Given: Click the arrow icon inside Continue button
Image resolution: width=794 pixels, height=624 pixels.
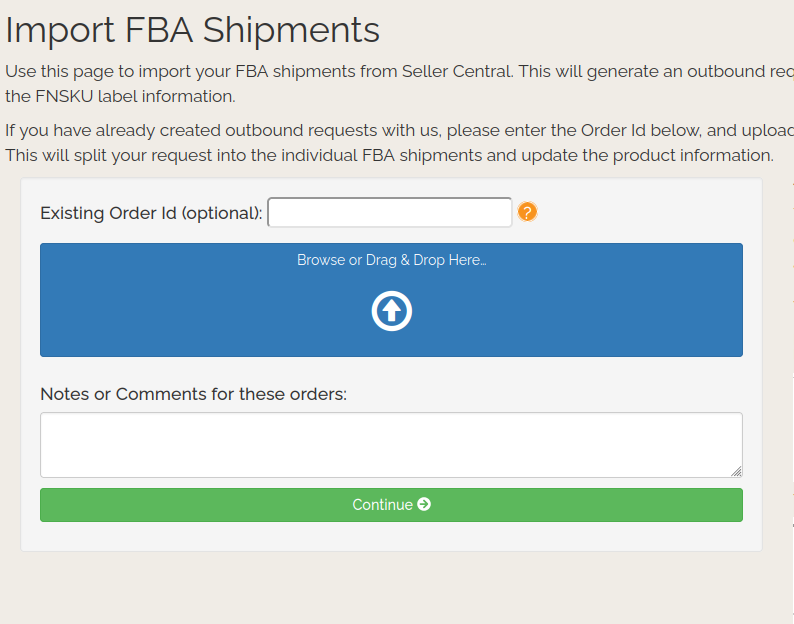Looking at the screenshot, I should tap(424, 505).
